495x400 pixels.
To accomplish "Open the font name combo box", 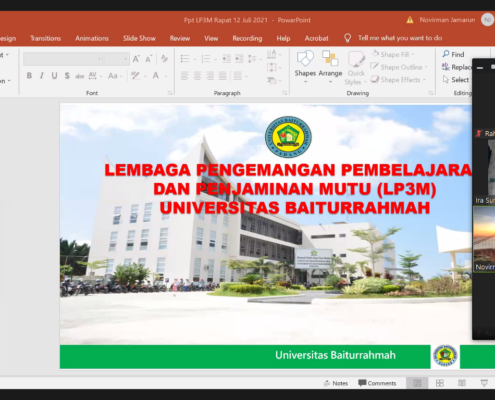I will pos(63,59).
